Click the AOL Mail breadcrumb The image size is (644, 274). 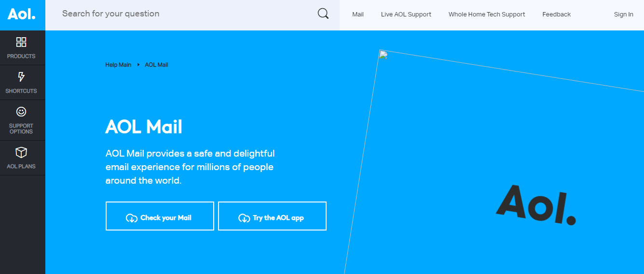pos(156,65)
